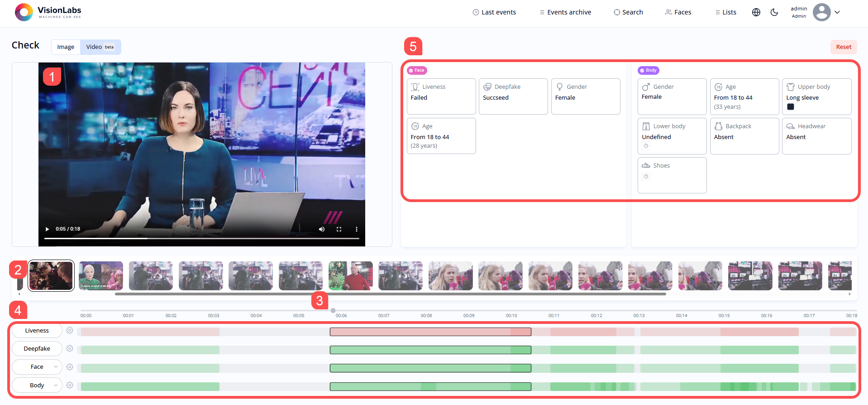Image resolution: width=868 pixels, height=405 pixels.
Task: Toggle the Deepfake timeline filter
Action: [x=37, y=349]
